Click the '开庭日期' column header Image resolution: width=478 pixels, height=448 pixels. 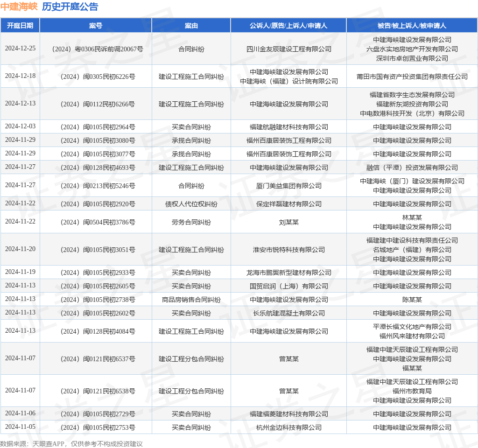[20, 26]
